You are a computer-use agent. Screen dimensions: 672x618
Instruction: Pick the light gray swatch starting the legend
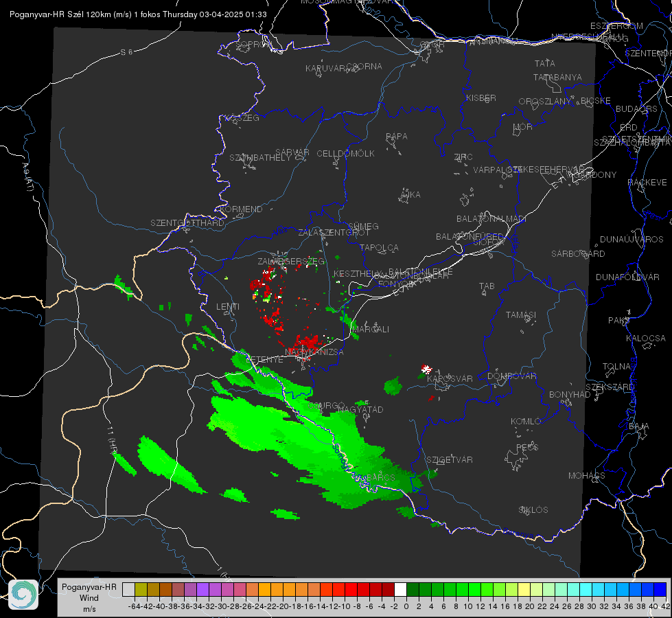pyautogui.click(x=128, y=589)
